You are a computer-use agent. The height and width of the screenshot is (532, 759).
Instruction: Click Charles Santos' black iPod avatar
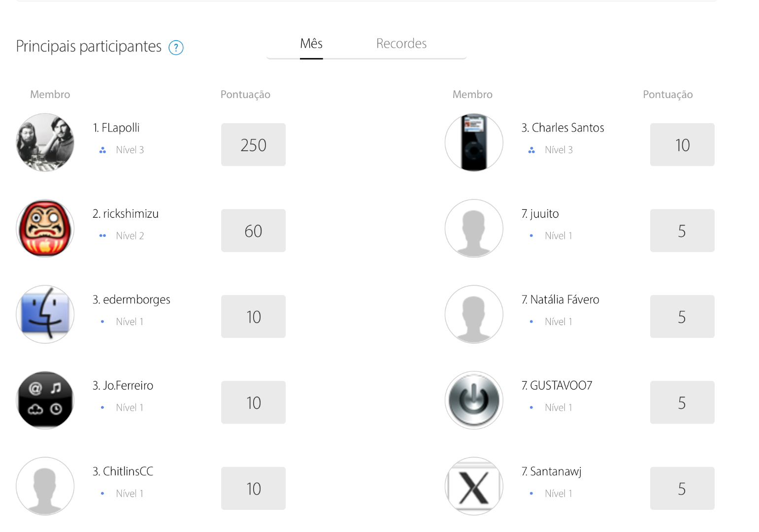tap(474, 142)
